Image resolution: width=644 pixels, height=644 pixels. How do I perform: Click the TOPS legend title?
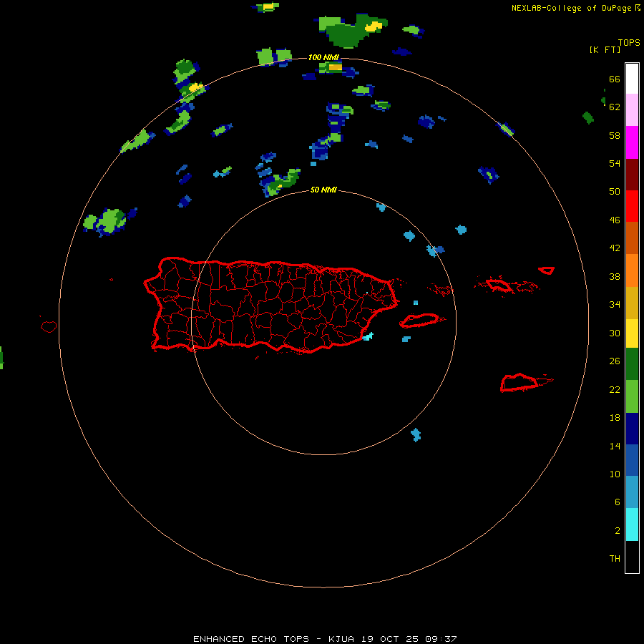(629, 42)
